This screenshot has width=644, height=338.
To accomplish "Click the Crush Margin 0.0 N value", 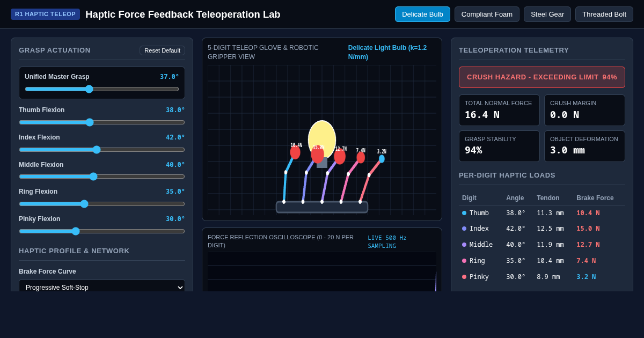I will coord(565,115).
